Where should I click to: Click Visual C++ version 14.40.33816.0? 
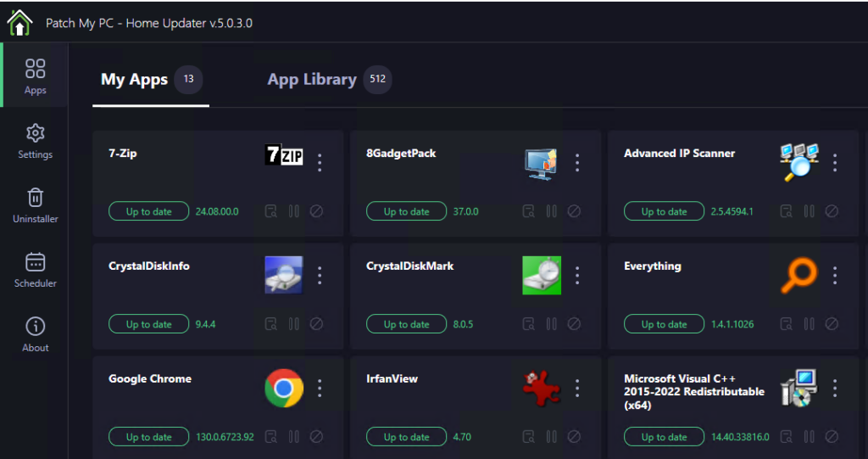point(740,438)
